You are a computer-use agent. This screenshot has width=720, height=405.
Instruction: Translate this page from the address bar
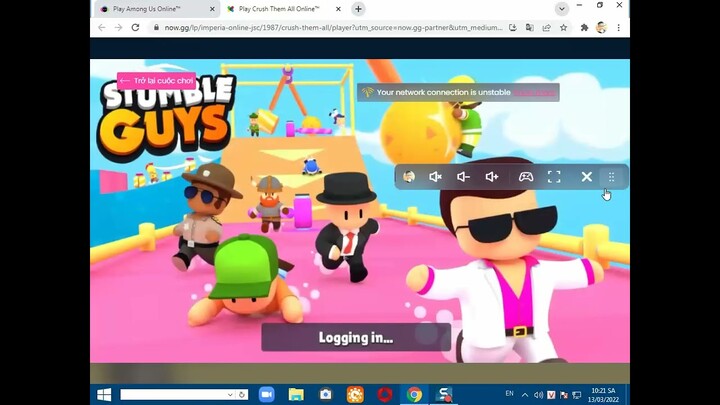529,28
